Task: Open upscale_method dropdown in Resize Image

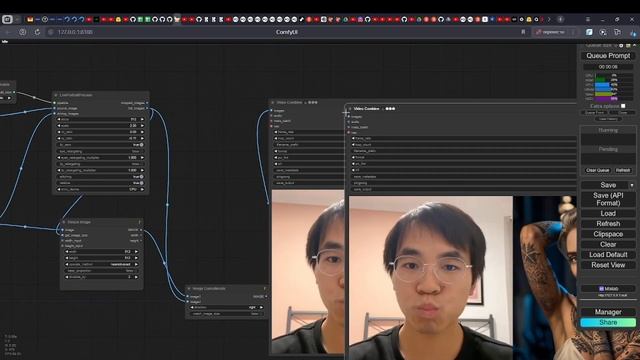Action: 102,264
